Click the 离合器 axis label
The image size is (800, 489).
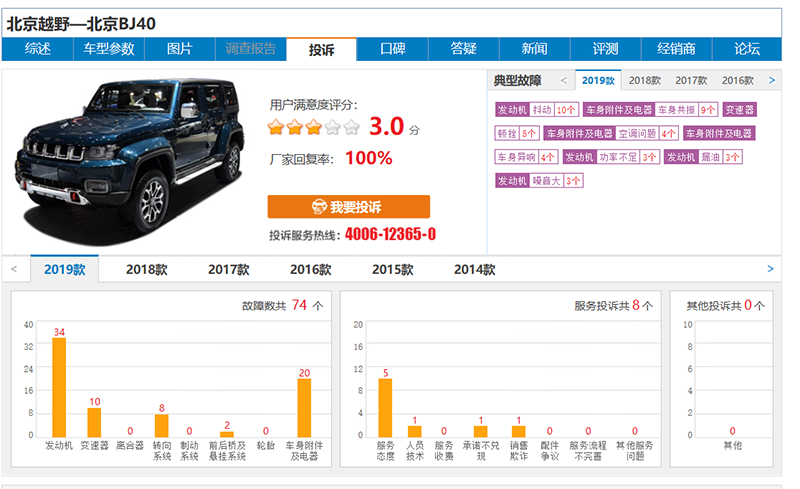(x=130, y=446)
